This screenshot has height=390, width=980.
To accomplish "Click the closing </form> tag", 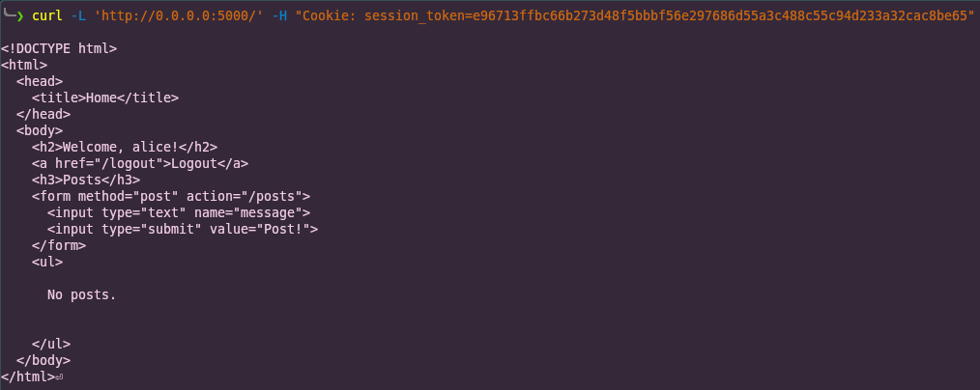I will 59,245.
